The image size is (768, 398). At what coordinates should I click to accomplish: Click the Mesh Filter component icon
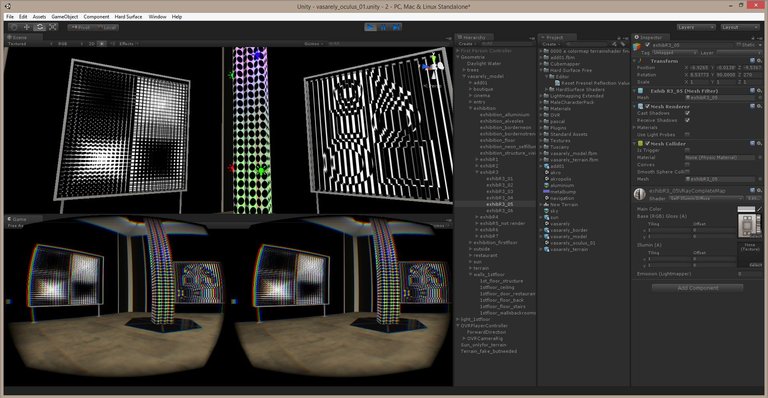tap(640, 91)
